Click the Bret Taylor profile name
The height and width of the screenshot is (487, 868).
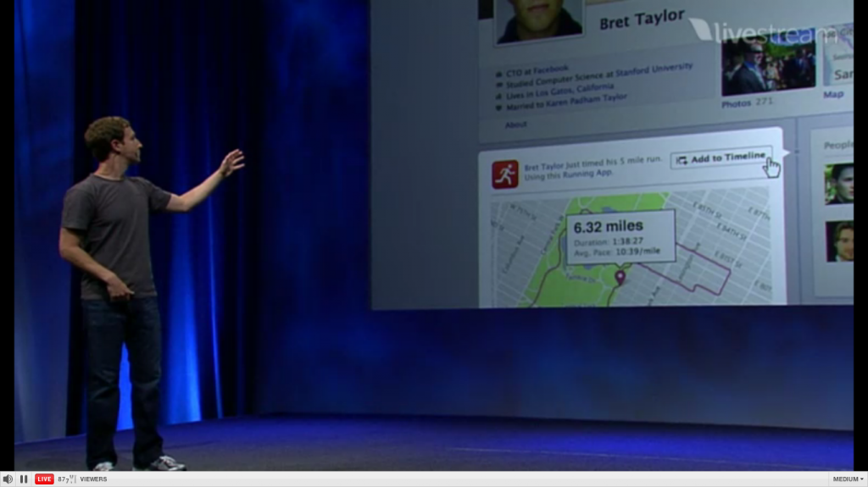click(643, 19)
